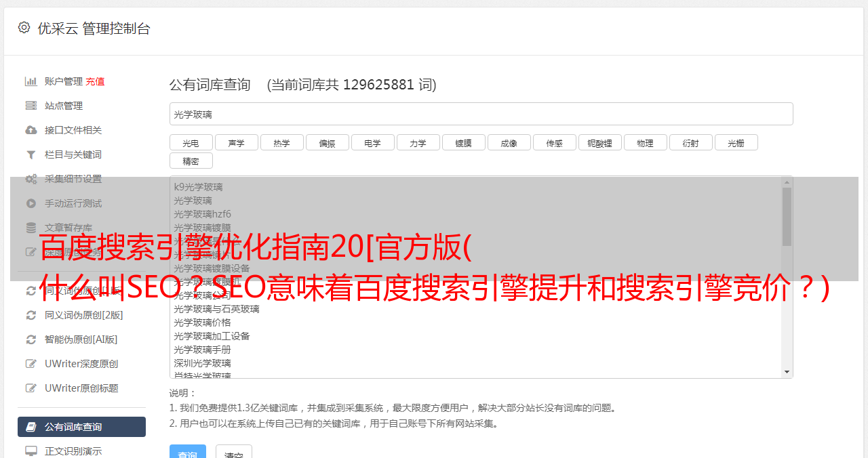Screen dimensions: 868x458
Task: Select UWriter原创标题 in the sidebar
Action: point(81,388)
